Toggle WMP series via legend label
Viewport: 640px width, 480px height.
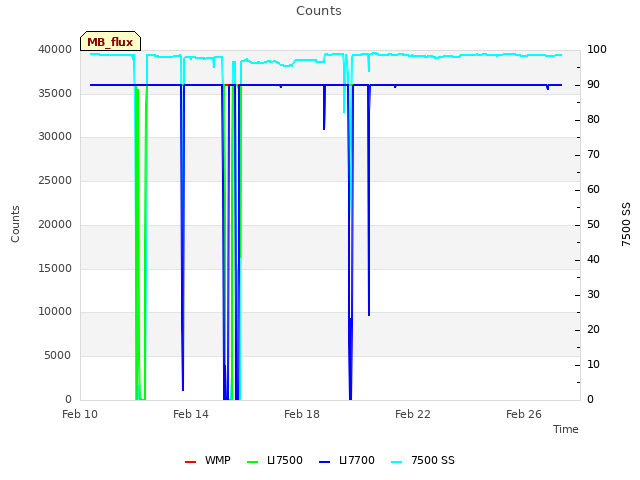(x=218, y=460)
